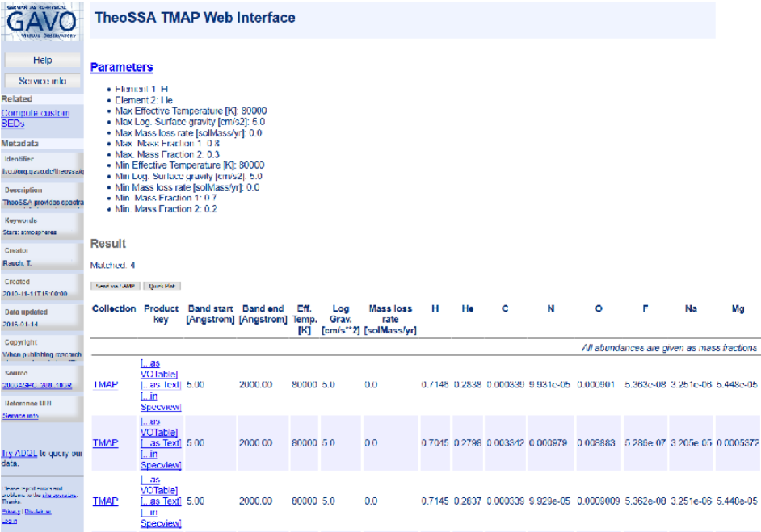Open third result in Specview
The image size is (761, 532).
pos(160,517)
